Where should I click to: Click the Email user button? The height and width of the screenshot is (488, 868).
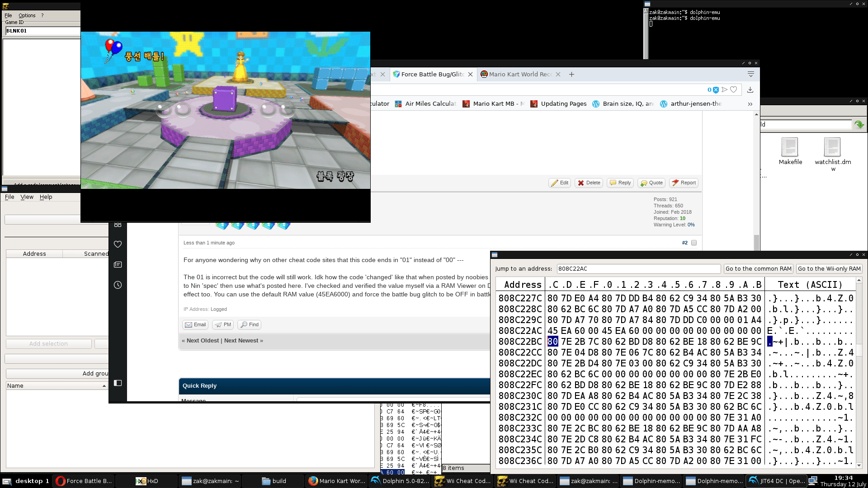(195, 325)
